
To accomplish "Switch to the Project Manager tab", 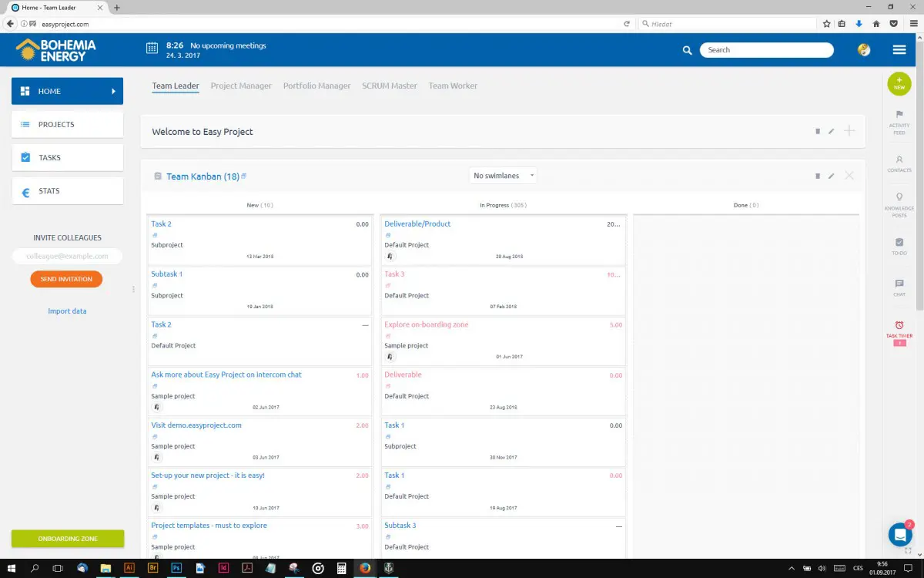I will (x=241, y=86).
